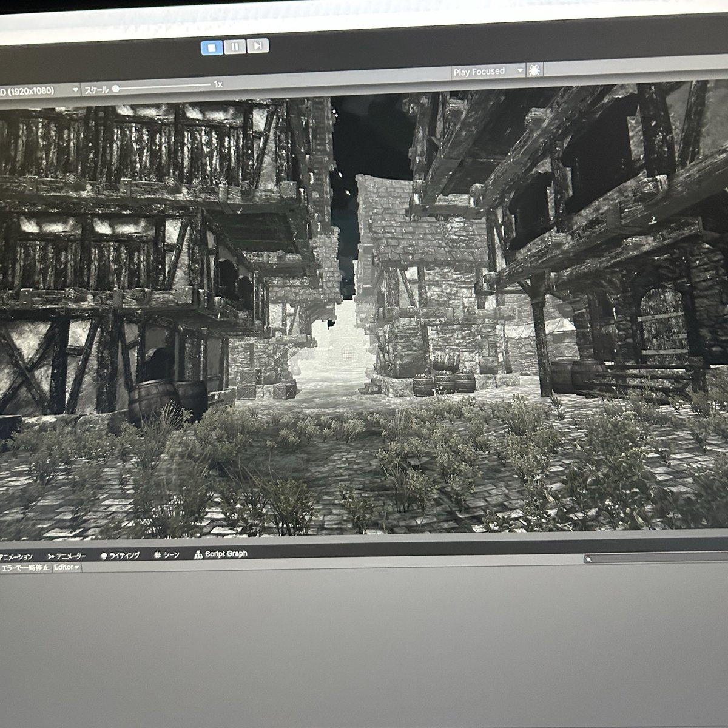
Task: Open the Script Graph tab
Action: [x=221, y=554]
